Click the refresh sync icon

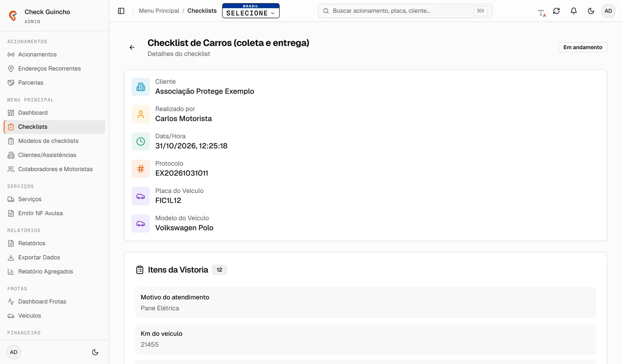point(557,11)
